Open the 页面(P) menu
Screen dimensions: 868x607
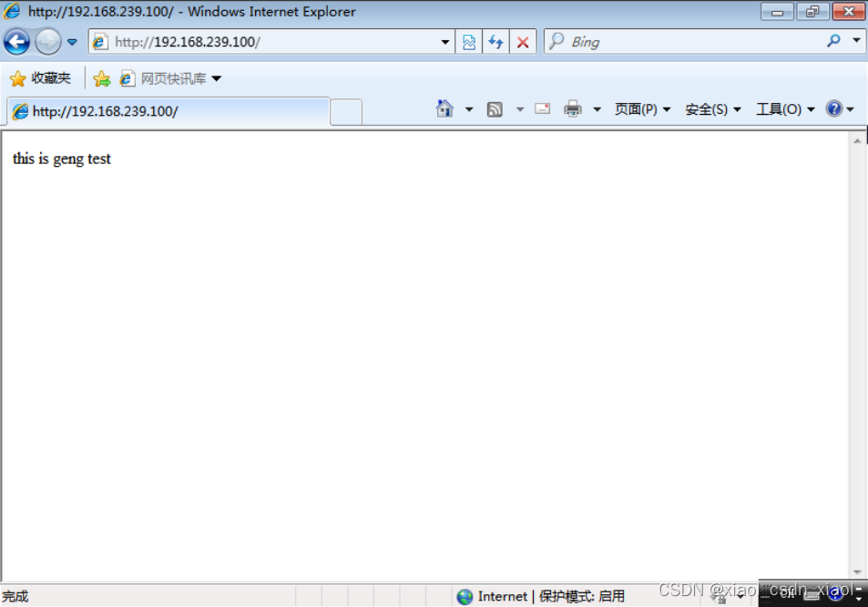[x=642, y=109]
